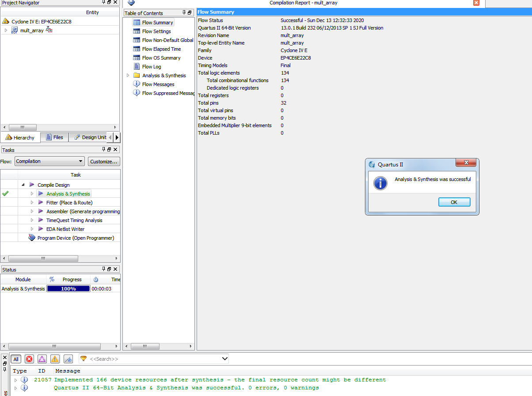This screenshot has width=532, height=396.
Task: Click EDA Netlist Writer play icon
Action: click(x=41, y=229)
